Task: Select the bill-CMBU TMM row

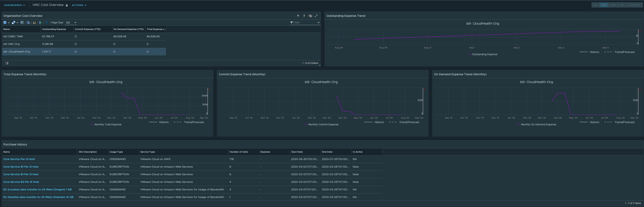Action: point(84,37)
